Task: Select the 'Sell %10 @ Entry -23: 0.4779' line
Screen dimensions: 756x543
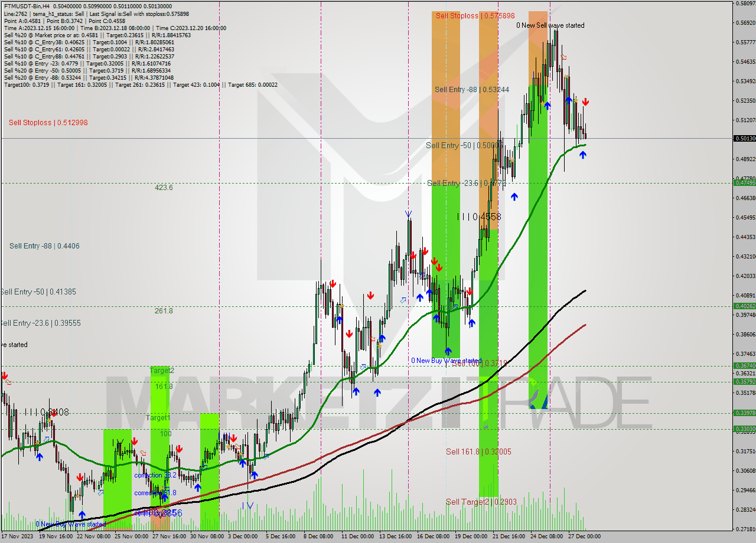Action: click(x=87, y=63)
